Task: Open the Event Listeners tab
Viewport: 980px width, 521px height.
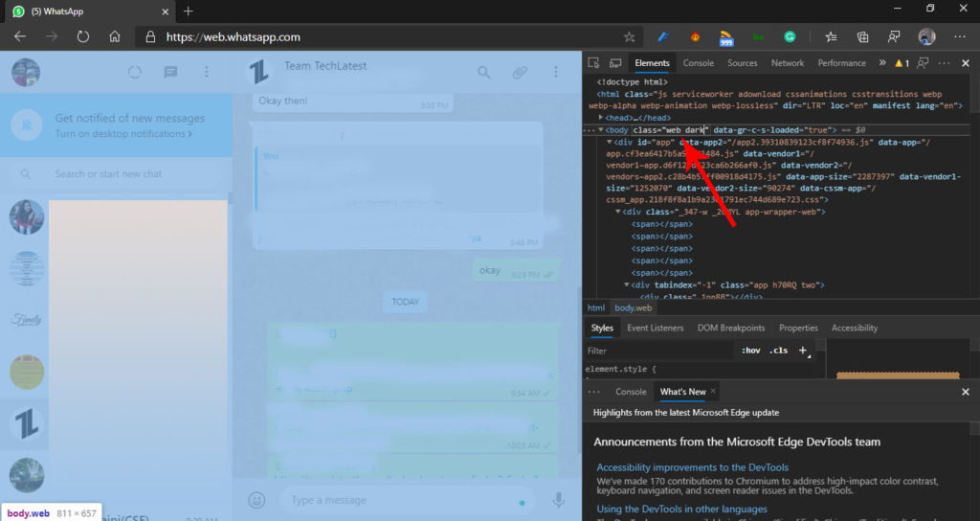Action: [655, 328]
